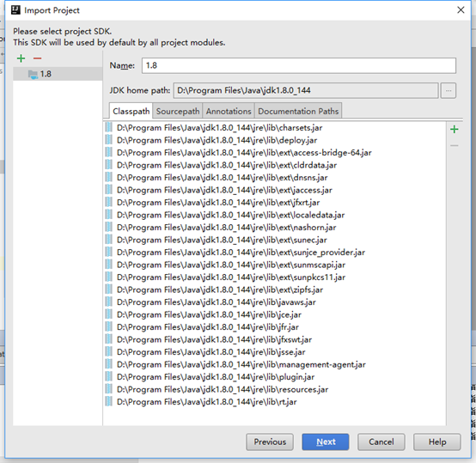This screenshot has width=476, height=463.
Task: Click the Cancel button
Action: click(x=381, y=442)
